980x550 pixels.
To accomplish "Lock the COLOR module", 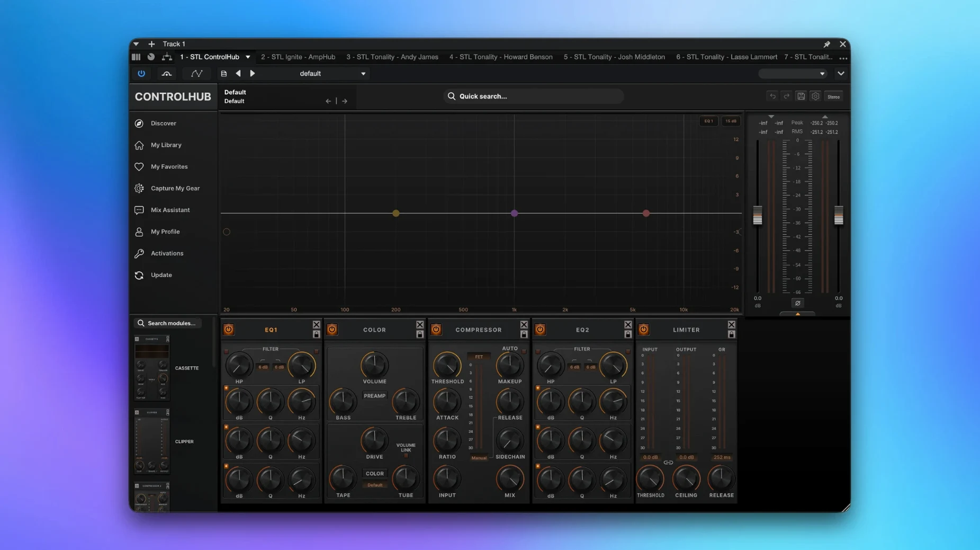I will coord(420,335).
